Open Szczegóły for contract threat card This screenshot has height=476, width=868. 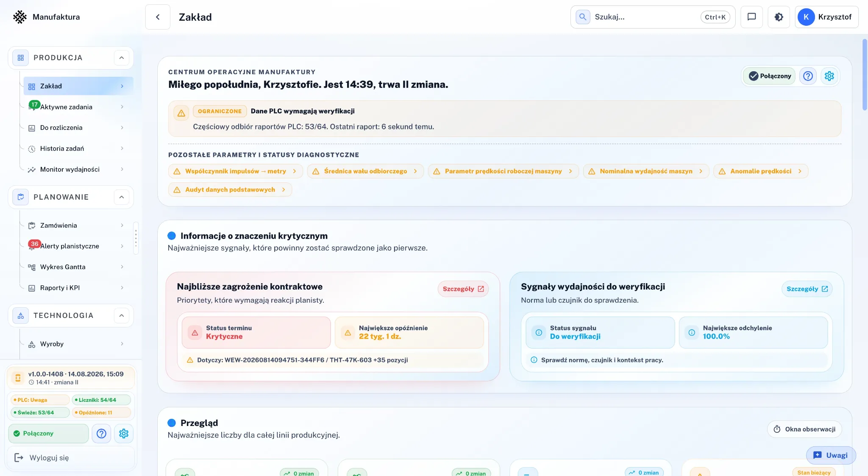463,289
